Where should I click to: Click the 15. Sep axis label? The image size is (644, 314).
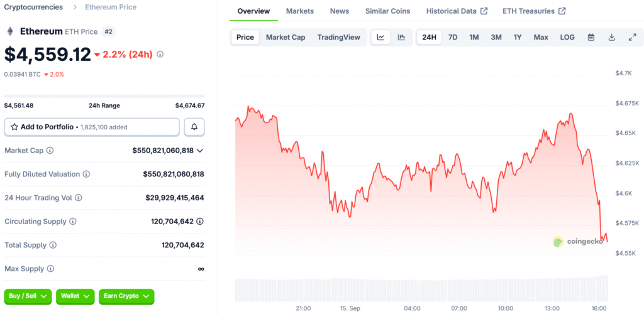(x=350, y=308)
